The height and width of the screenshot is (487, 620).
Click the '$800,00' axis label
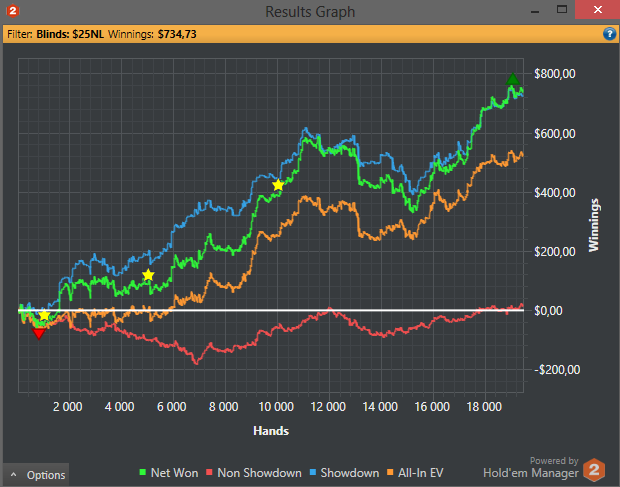coord(555,74)
